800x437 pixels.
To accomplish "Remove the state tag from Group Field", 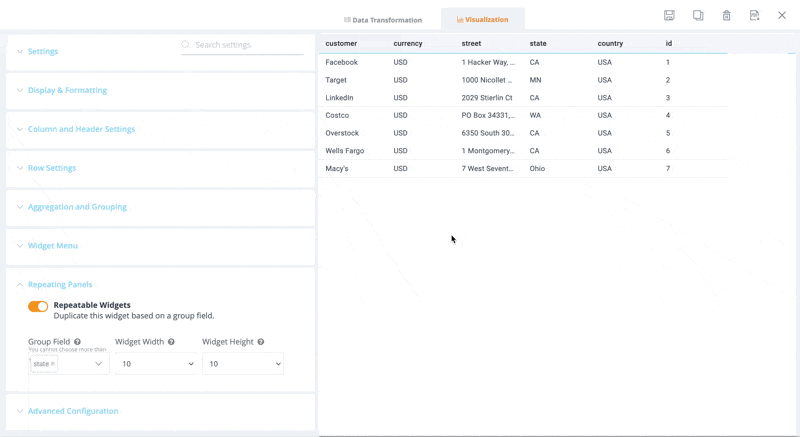I will 53,364.
